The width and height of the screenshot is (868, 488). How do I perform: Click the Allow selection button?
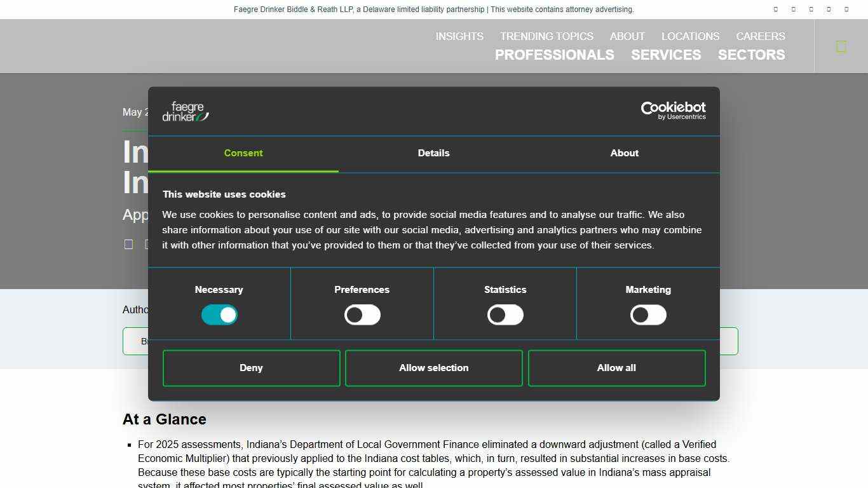pos(433,368)
